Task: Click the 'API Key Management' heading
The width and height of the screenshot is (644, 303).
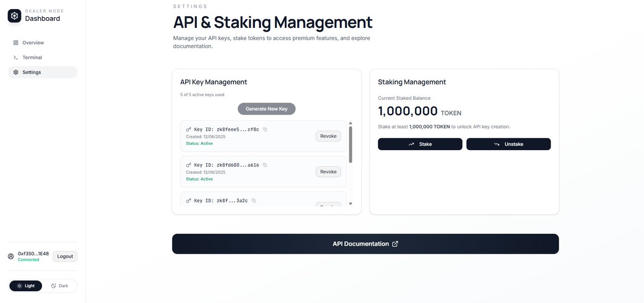Action: [x=214, y=82]
